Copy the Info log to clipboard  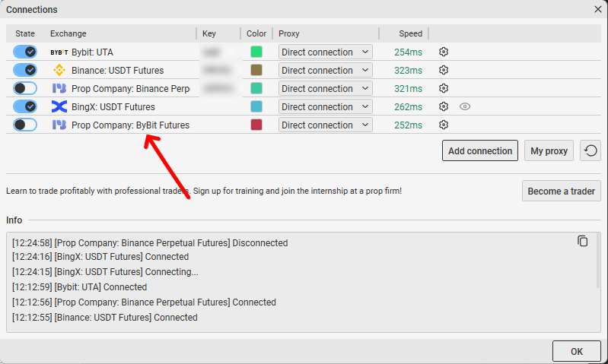tap(583, 241)
